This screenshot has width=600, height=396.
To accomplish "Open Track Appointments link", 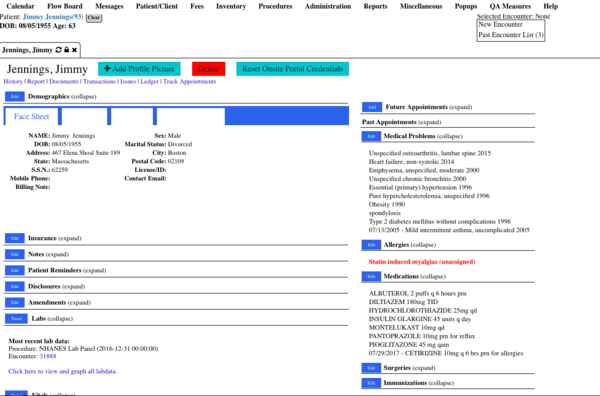I will (x=189, y=81).
